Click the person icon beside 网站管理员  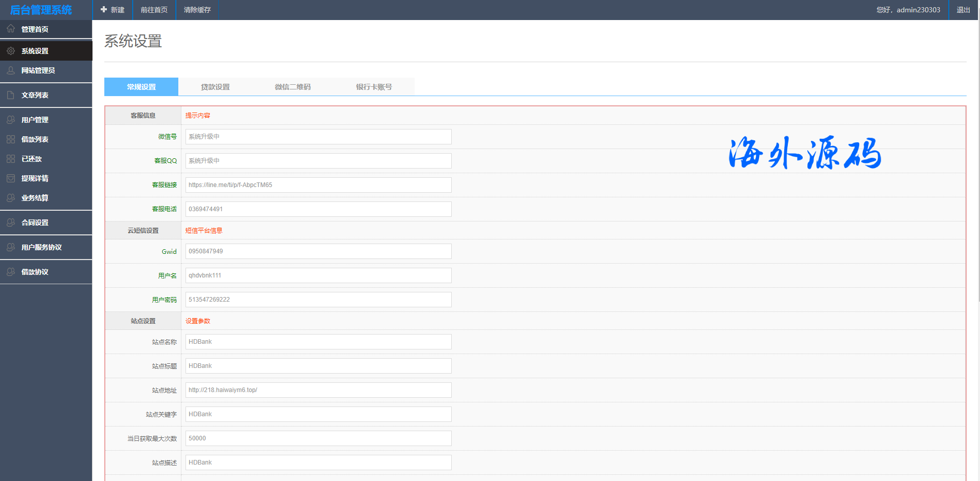(x=11, y=70)
